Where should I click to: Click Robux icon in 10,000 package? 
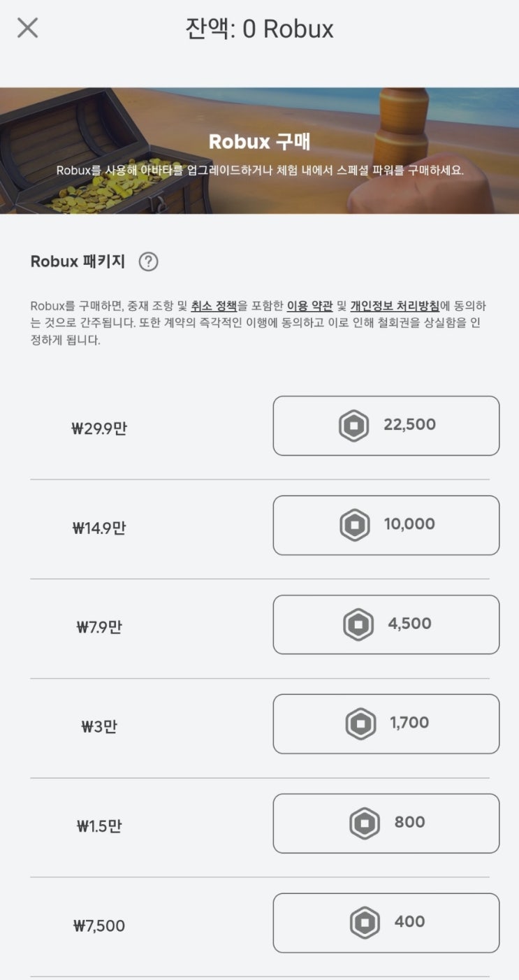coord(354,525)
